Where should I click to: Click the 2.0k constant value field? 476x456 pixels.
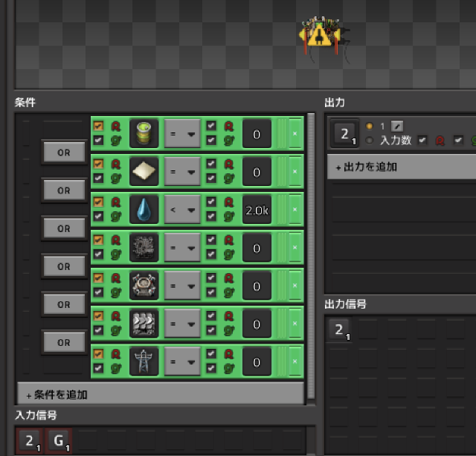257,211
